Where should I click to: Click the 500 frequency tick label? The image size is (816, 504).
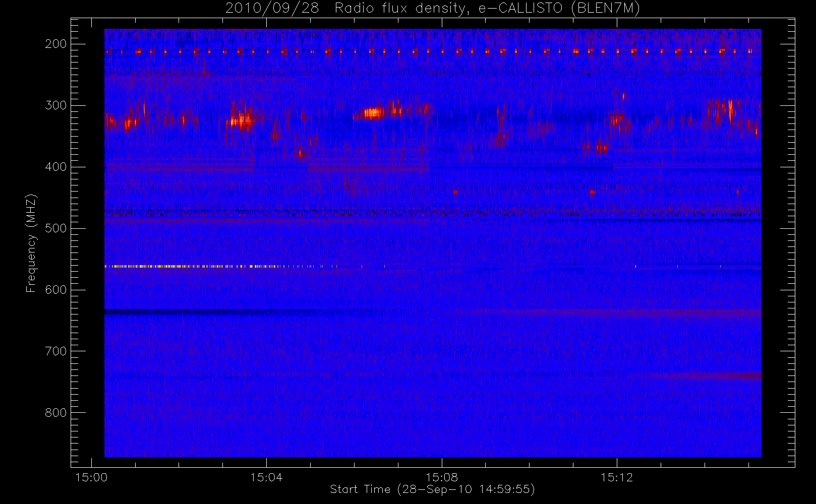click(x=56, y=228)
